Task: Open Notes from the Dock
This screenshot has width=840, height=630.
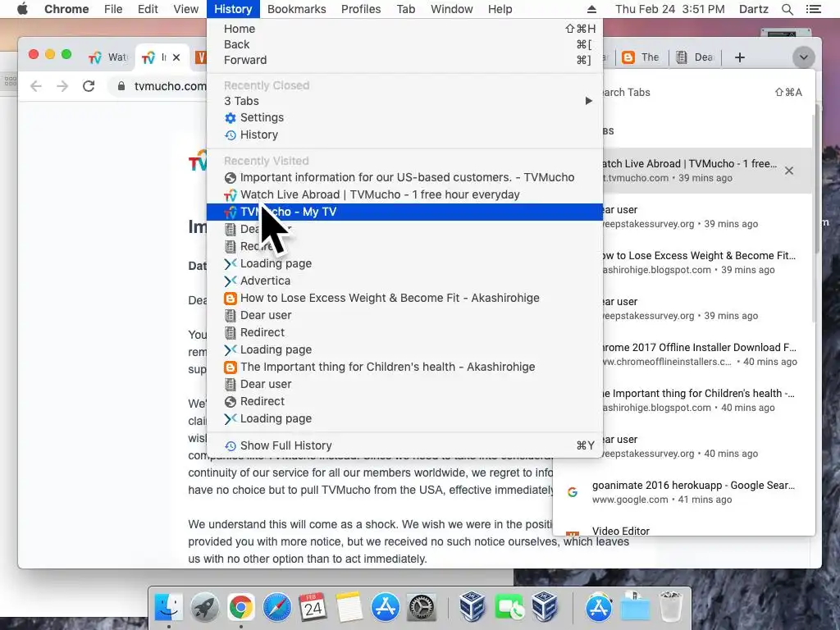Action: coord(349,608)
